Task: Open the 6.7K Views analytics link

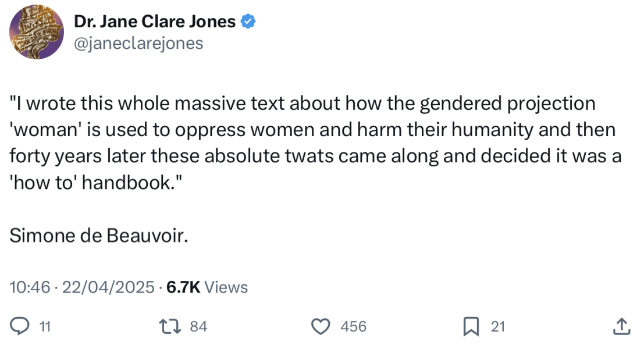Action: (205, 286)
